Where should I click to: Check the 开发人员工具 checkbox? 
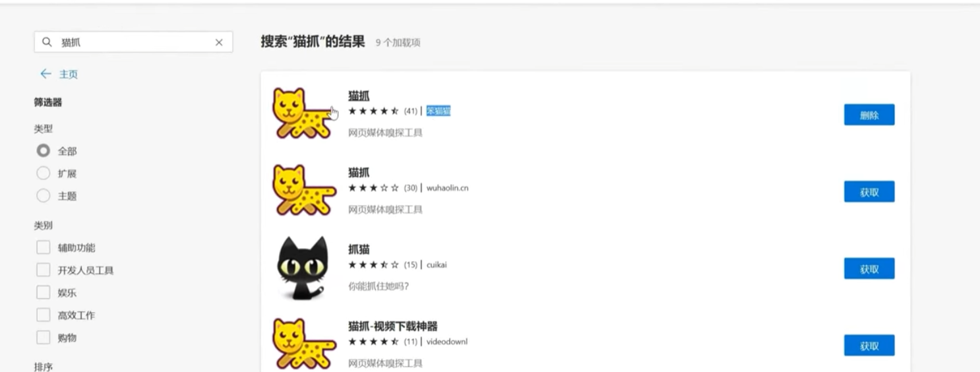pyautogui.click(x=44, y=270)
